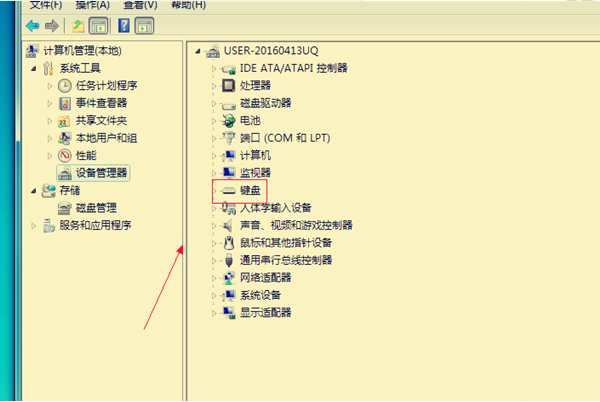
Task: Open the 操作(A) menu
Action: 91,6
